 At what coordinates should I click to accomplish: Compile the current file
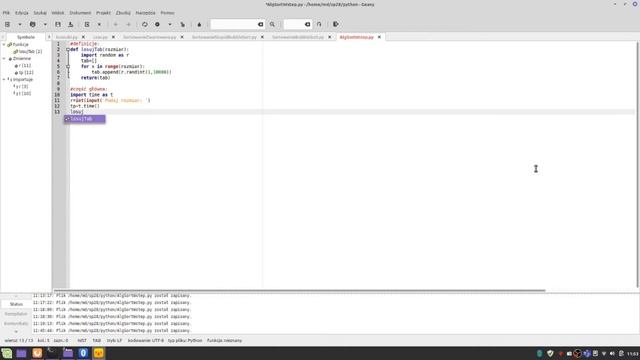144,24
